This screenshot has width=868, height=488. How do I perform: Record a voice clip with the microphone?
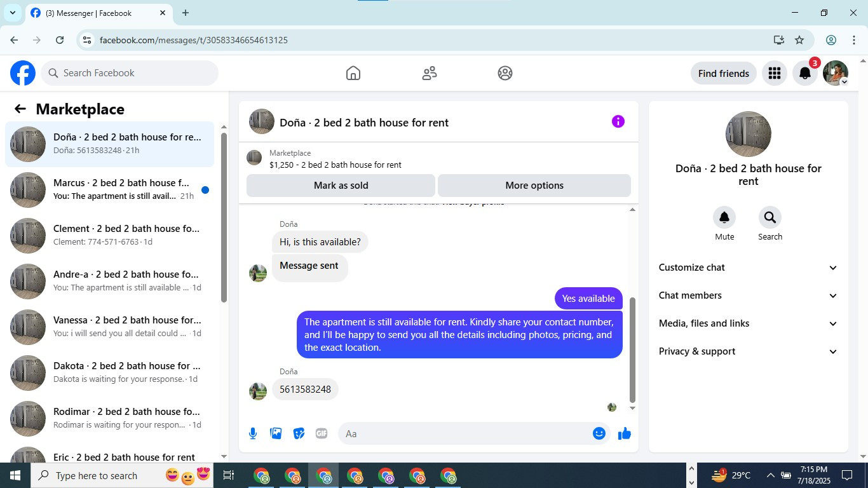[x=253, y=433]
